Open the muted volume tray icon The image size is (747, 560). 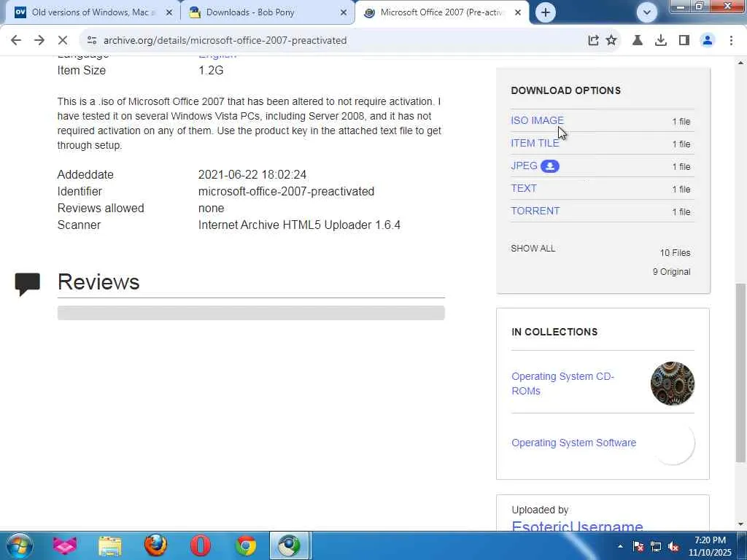(673, 547)
